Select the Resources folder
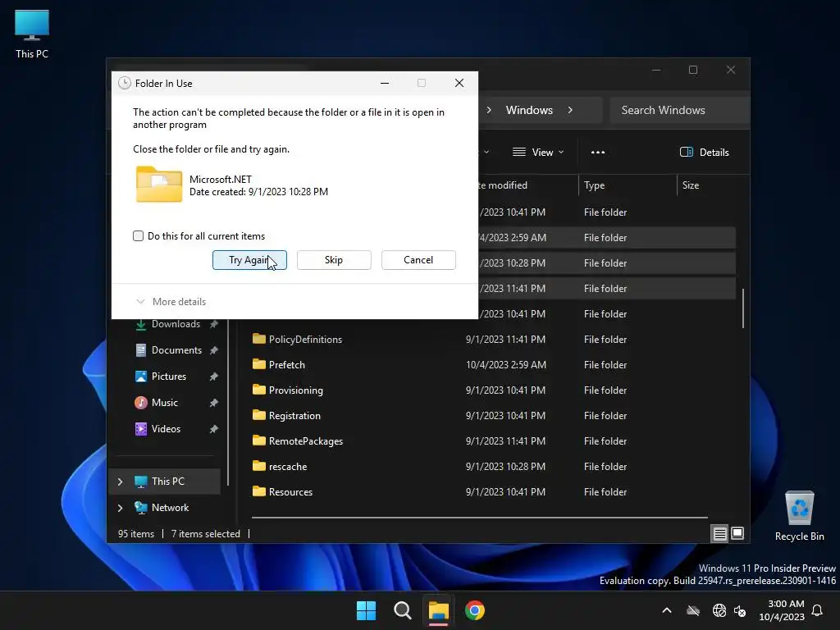 pos(290,492)
